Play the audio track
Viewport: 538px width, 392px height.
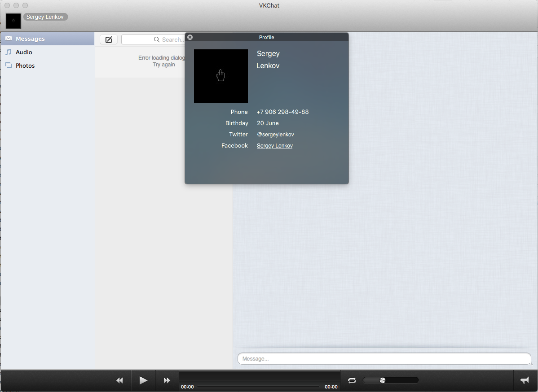coord(143,380)
